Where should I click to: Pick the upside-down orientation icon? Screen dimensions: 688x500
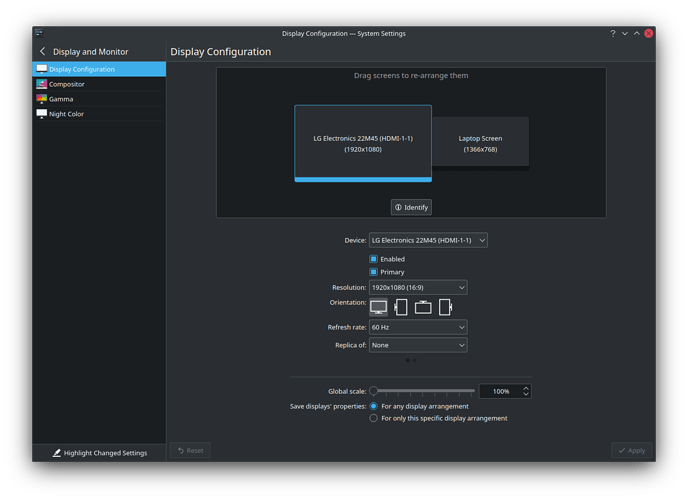(x=423, y=307)
